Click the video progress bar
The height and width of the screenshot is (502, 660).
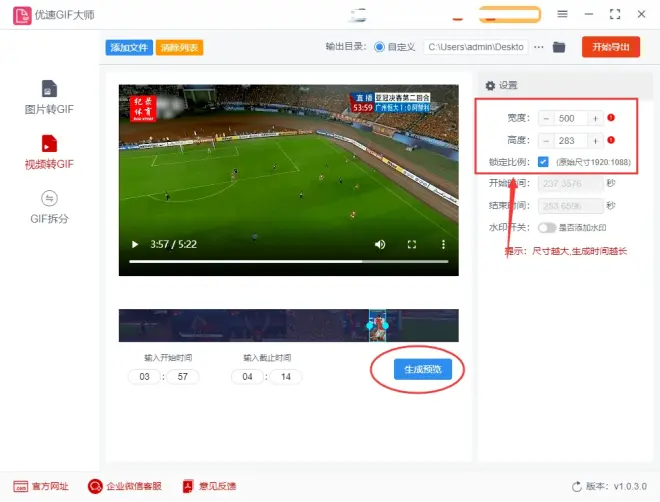pyautogui.click(x=289, y=262)
